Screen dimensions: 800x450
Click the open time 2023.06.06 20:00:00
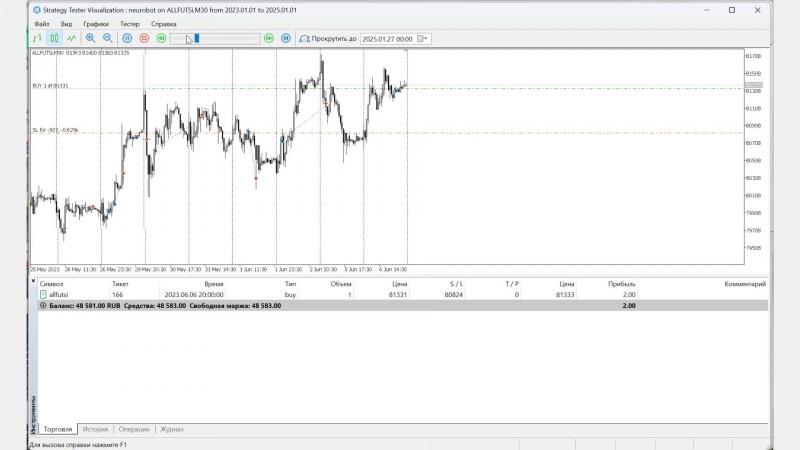194,294
